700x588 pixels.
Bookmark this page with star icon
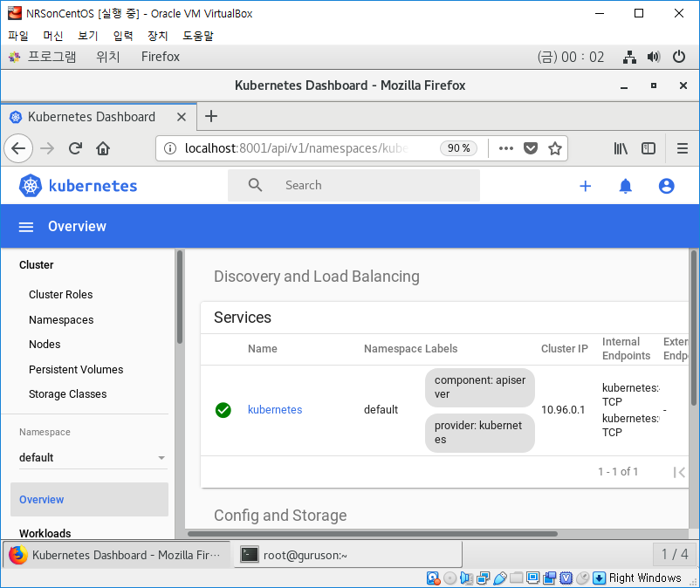tap(555, 148)
